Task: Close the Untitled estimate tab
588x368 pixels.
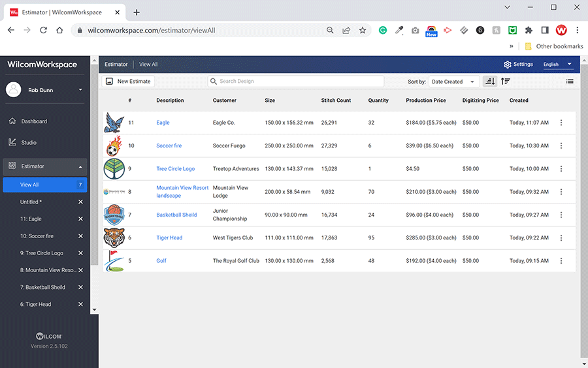Action: [x=81, y=202]
